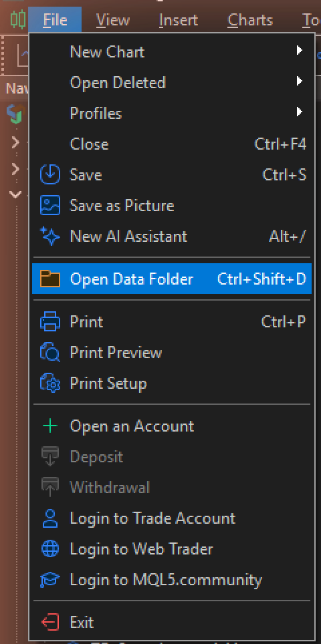The height and width of the screenshot is (644, 321).
Task: Open the Charts menu
Action: (250, 20)
